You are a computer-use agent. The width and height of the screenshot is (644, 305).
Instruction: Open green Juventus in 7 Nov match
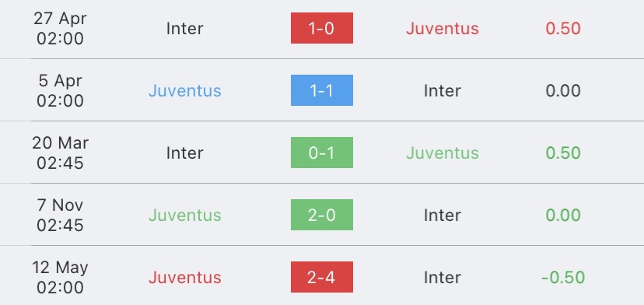click(185, 215)
